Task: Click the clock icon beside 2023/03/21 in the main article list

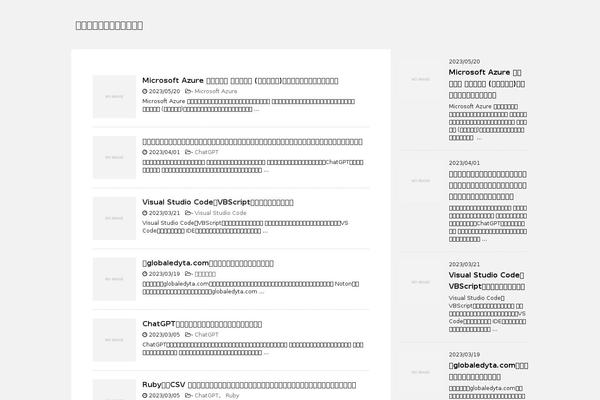Action: 145,213
